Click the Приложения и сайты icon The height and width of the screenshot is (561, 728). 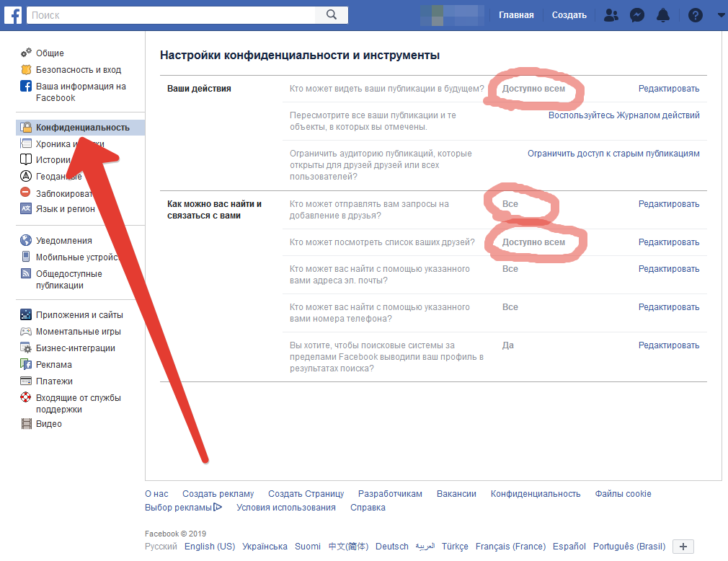click(x=26, y=314)
